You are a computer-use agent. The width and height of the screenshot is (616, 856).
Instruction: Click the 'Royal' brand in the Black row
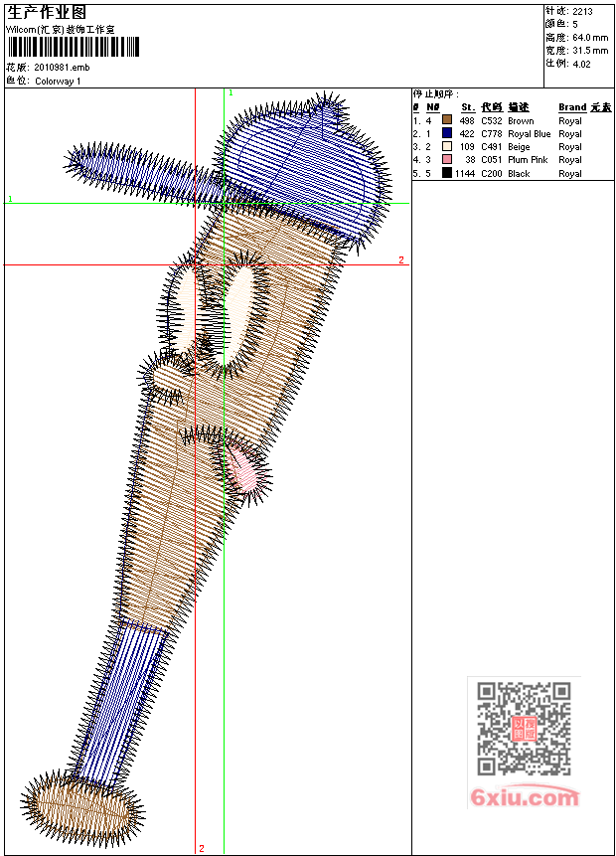pos(570,174)
